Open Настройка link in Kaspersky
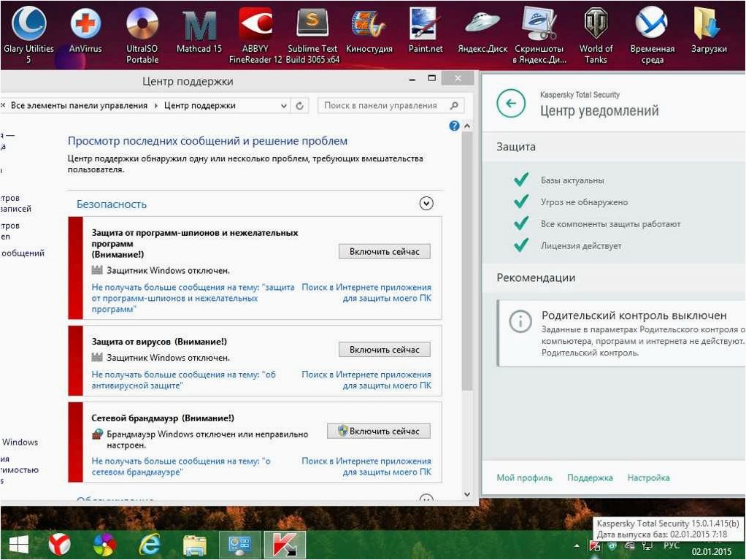746x560 pixels. 648,477
